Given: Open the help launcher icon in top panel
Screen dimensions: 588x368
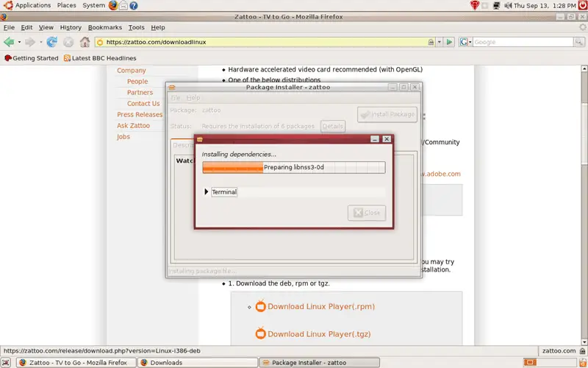Looking at the screenshot, I should coord(133,6).
